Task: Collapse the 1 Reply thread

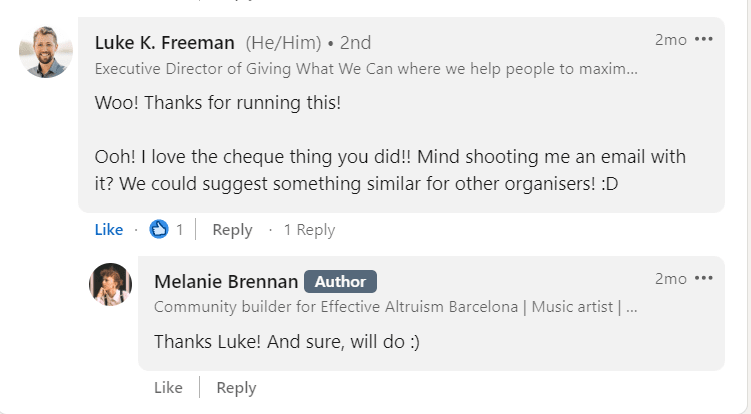Action: tap(309, 230)
